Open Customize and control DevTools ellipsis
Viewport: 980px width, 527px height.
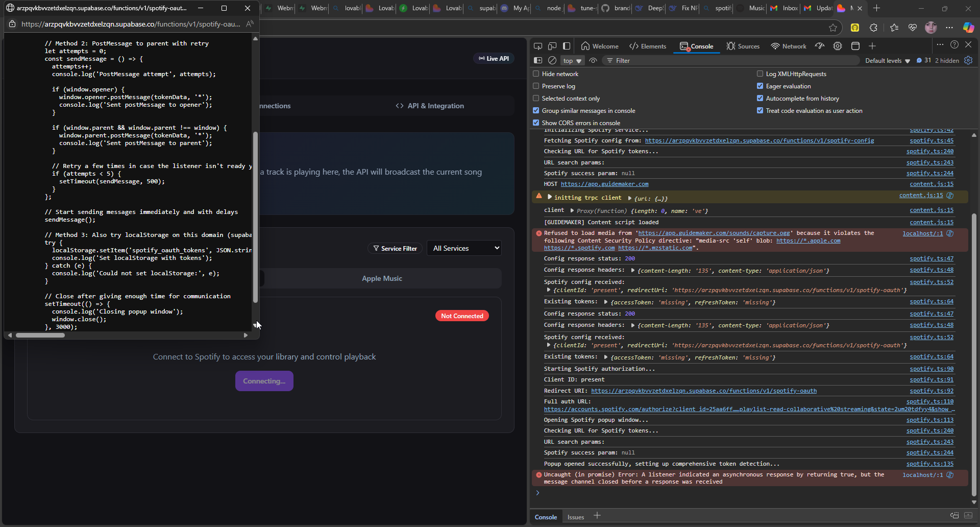click(940, 45)
